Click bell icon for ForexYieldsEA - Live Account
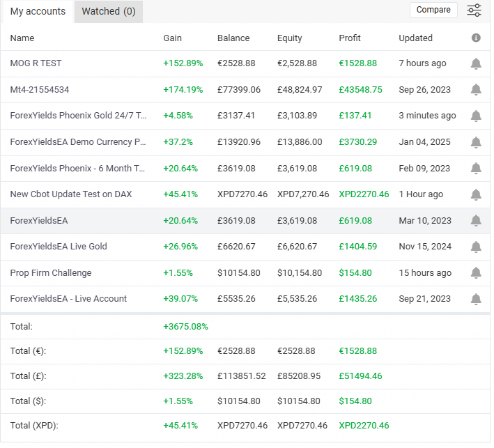 click(476, 299)
